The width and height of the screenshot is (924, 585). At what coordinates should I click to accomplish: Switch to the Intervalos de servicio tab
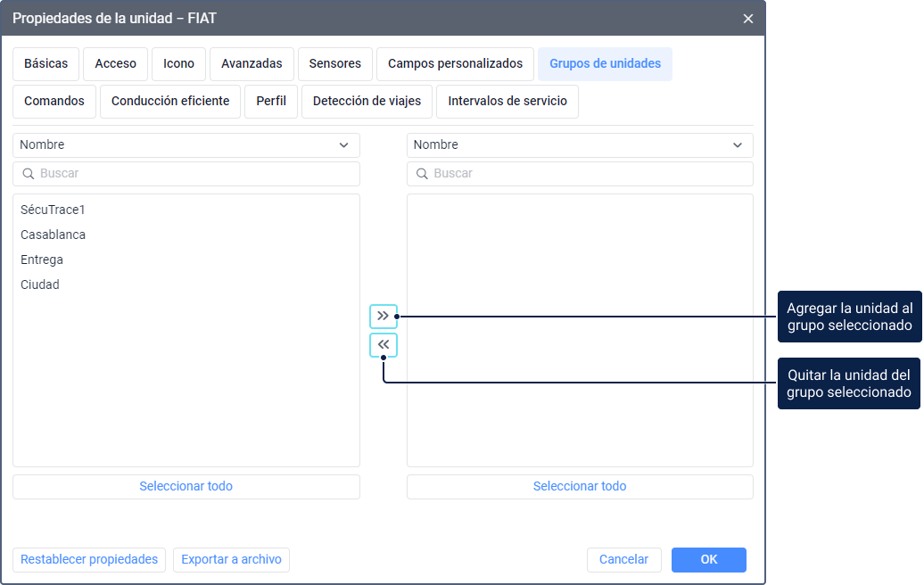[x=507, y=102]
